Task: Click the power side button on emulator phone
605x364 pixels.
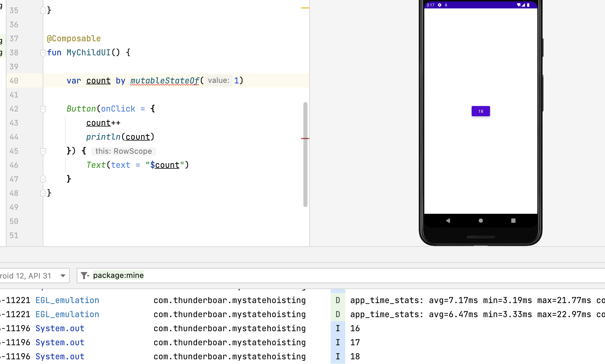Action: click(543, 47)
